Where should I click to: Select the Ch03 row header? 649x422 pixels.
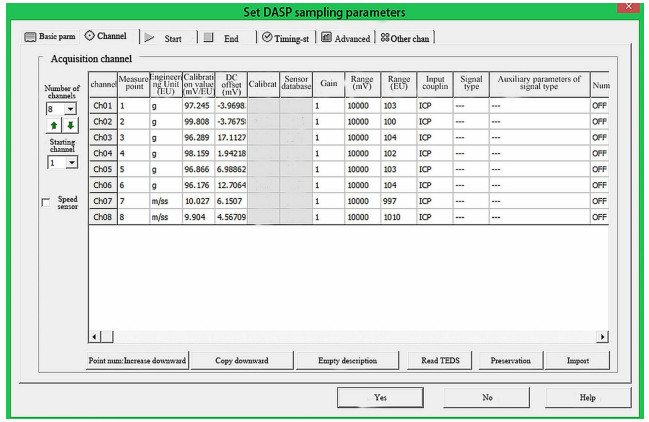103,137
